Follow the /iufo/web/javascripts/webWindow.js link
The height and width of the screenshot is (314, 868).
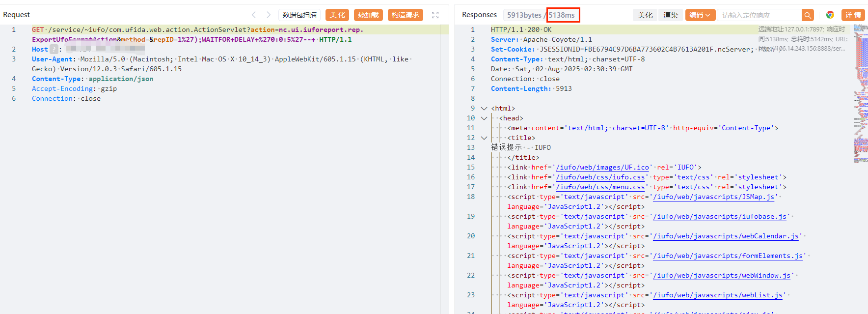coord(722,275)
